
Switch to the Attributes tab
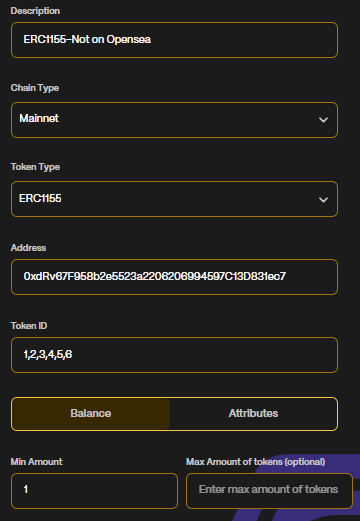pyautogui.click(x=253, y=414)
